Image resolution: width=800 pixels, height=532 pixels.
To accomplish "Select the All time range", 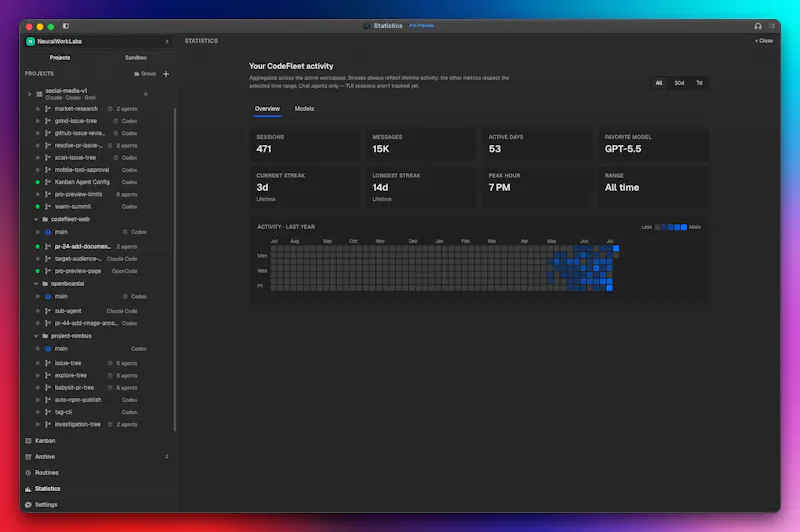I will pos(659,83).
